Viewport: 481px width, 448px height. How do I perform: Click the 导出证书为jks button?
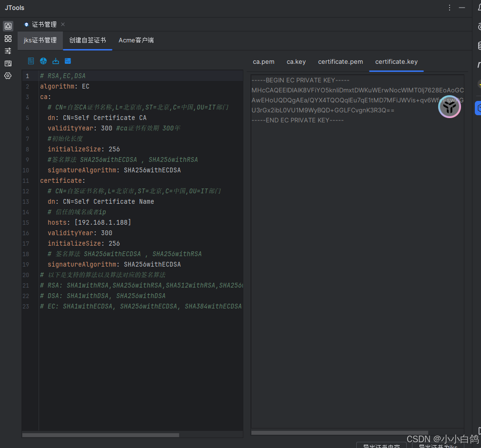click(437, 446)
